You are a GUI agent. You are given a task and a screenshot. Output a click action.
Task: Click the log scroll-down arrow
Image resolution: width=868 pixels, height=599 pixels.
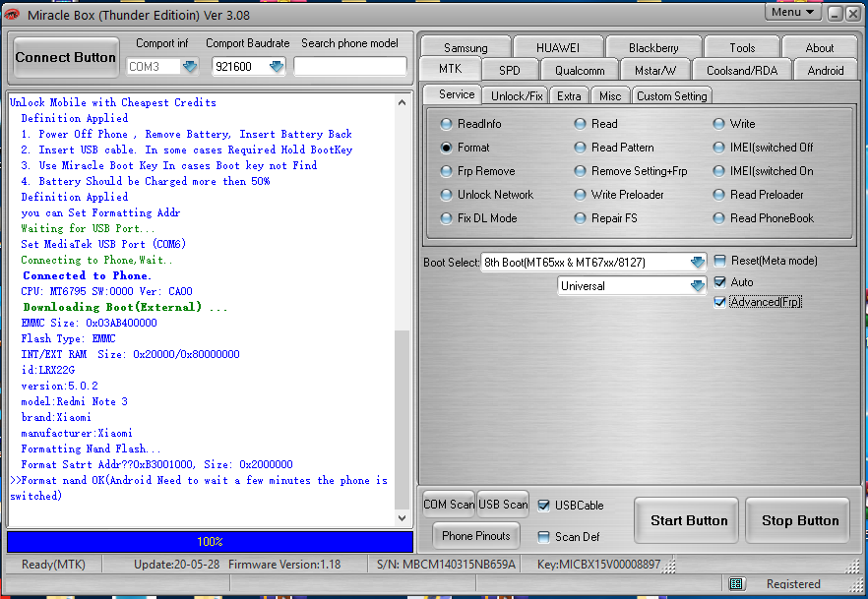click(x=403, y=518)
